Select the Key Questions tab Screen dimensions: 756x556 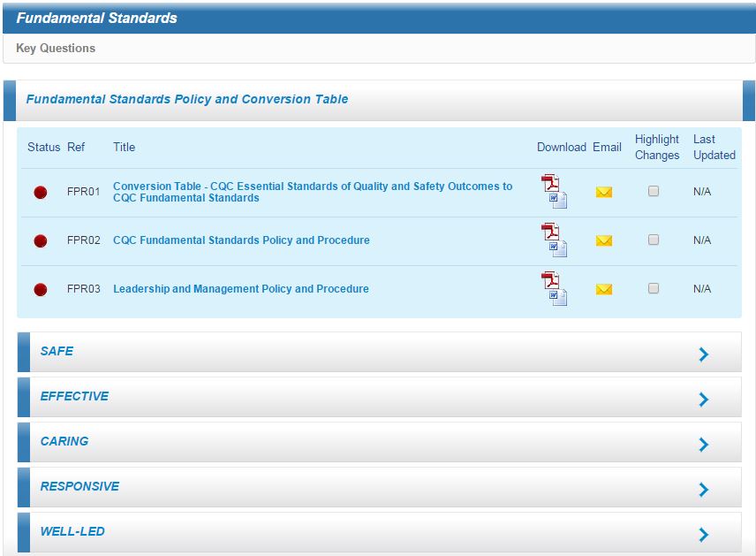click(x=56, y=49)
